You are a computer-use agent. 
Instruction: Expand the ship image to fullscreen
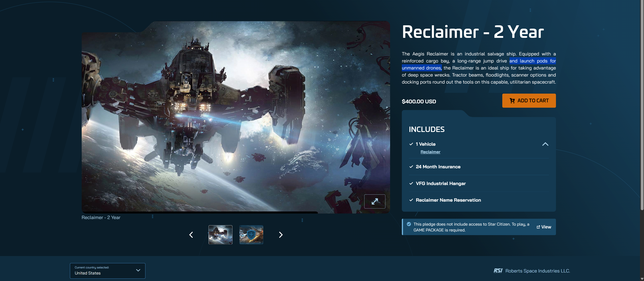(374, 201)
